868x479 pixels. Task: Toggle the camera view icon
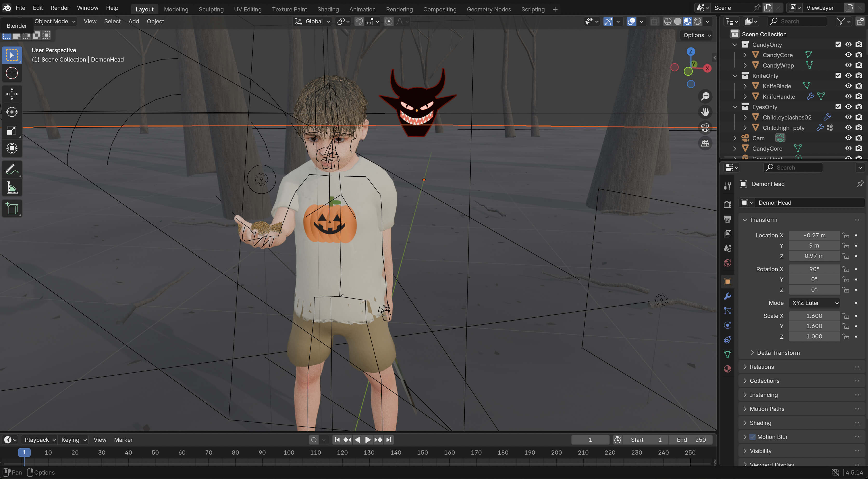coord(705,128)
